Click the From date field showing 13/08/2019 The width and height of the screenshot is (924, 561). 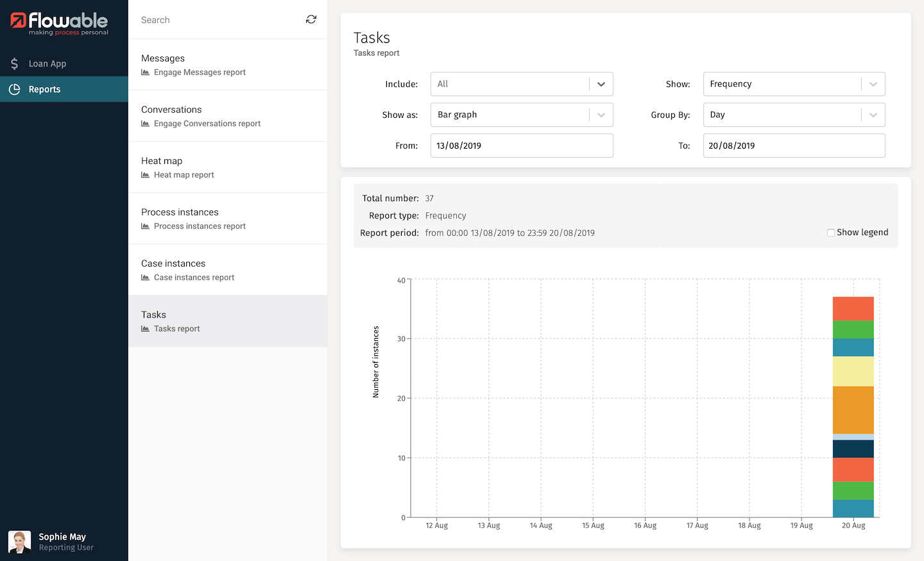(521, 146)
